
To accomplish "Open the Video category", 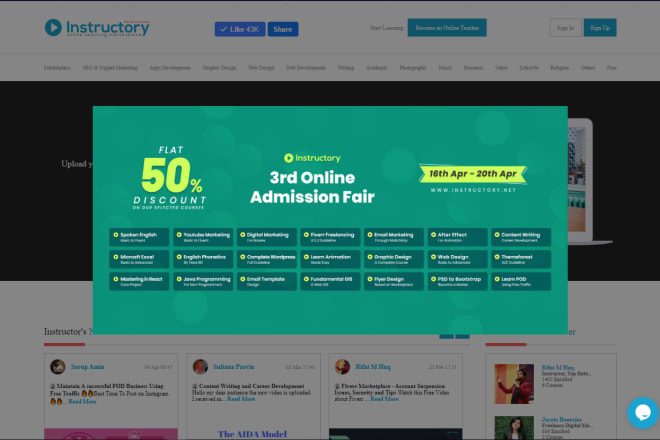I will pyautogui.click(x=501, y=67).
